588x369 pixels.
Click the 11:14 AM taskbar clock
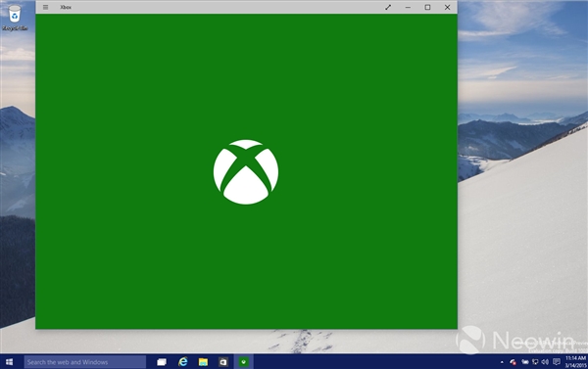[x=575, y=362]
